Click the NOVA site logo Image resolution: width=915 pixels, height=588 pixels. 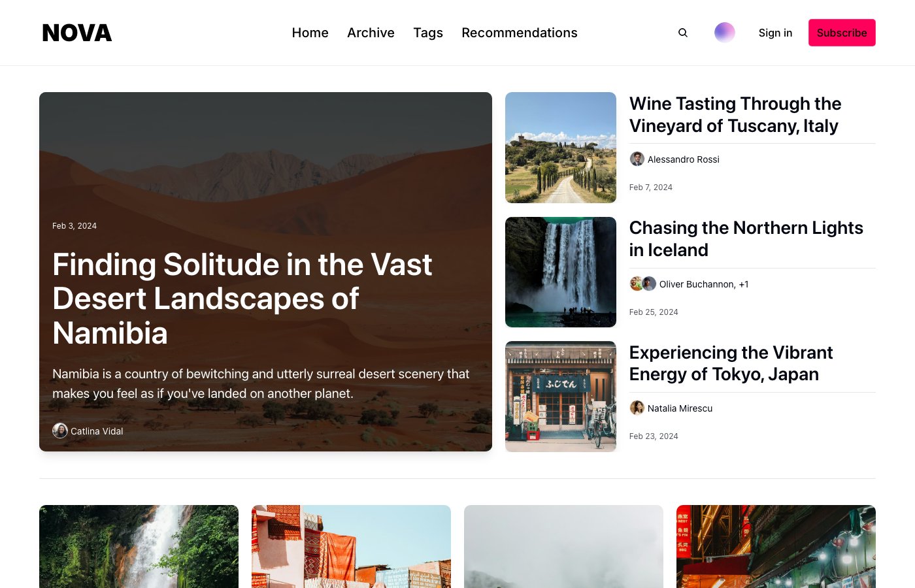click(x=77, y=33)
